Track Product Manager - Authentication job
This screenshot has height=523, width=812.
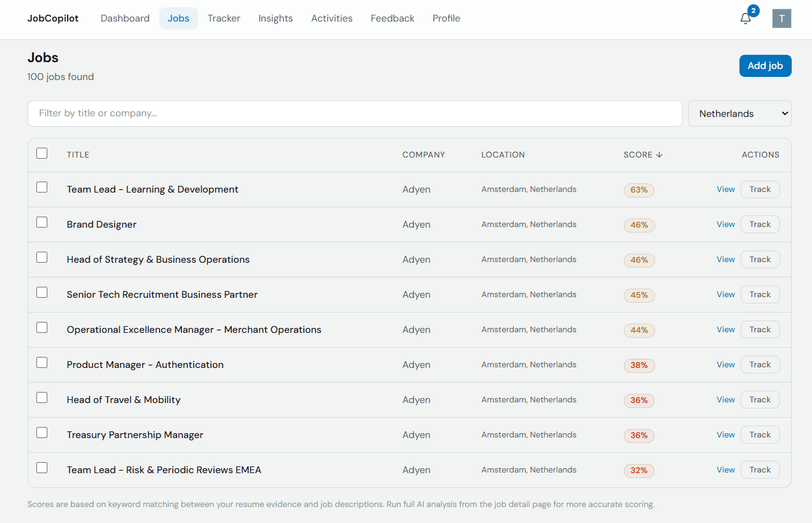[760, 365]
